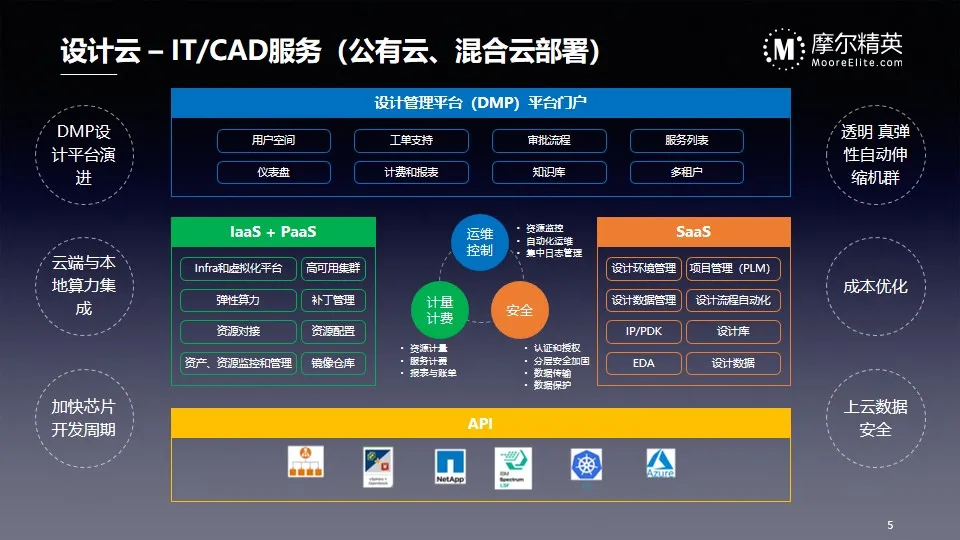Click the 数据传输 bullet text

click(552, 373)
